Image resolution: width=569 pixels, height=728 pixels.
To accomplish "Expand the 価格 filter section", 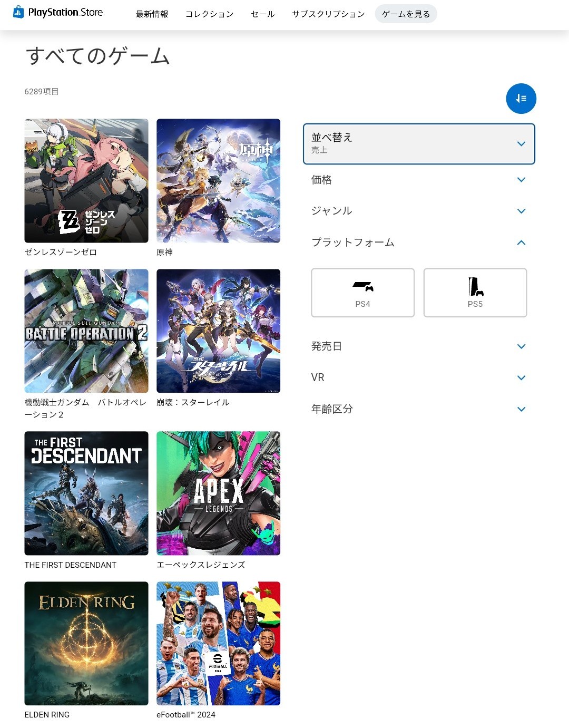I will click(419, 180).
